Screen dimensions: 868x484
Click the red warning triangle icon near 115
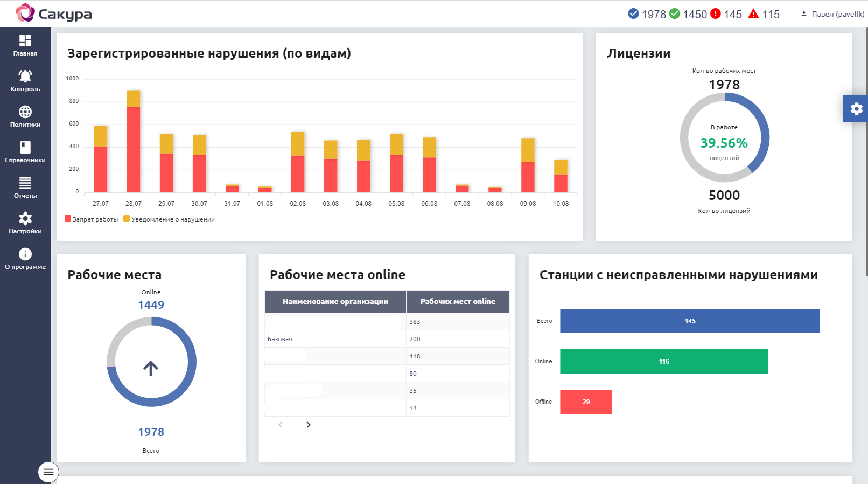click(x=754, y=13)
